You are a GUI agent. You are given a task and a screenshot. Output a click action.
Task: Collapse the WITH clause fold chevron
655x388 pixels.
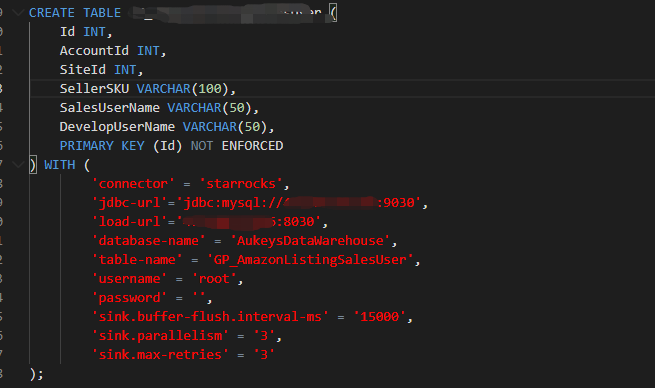coord(18,165)
